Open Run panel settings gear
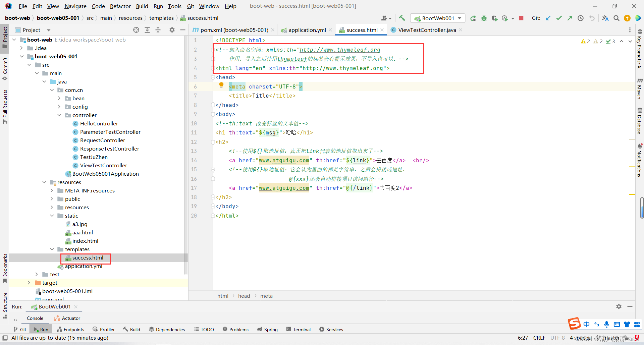 (x=619, y=306)
